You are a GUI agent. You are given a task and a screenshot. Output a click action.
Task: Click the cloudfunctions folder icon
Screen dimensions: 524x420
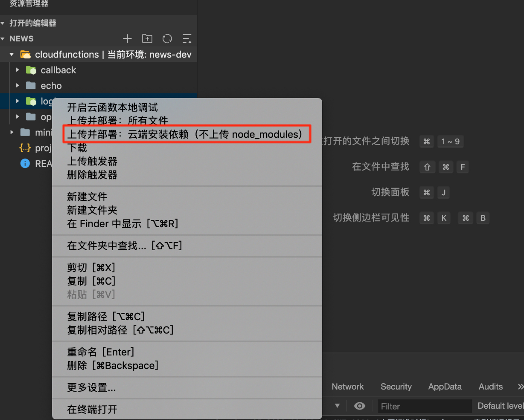coord(25,54)
